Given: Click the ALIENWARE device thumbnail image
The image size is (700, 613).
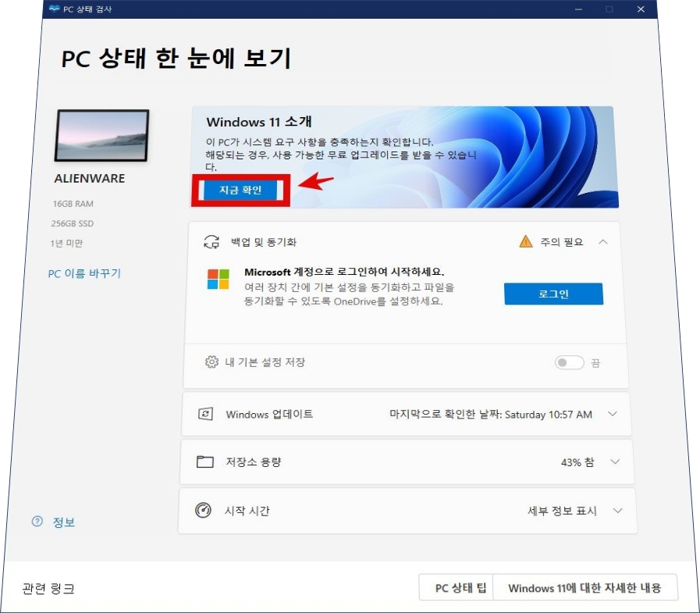Looking at the screenshot, I should (101, 135).
